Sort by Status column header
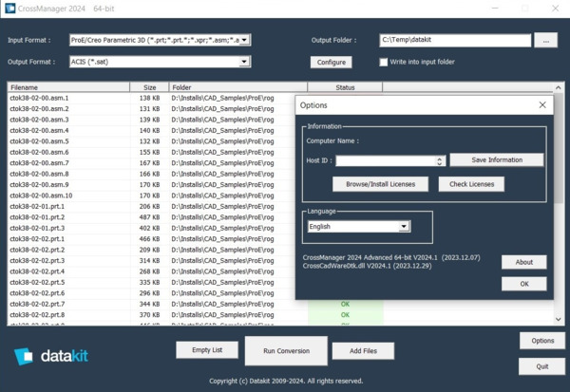This screenshot has height=392, width=570. [x=345, y=87]
